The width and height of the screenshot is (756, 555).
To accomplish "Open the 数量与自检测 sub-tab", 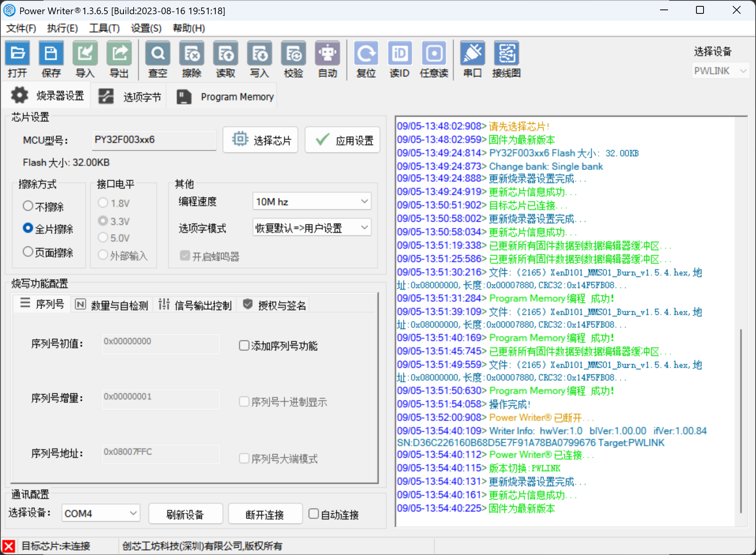I will [x=111, y=305].
